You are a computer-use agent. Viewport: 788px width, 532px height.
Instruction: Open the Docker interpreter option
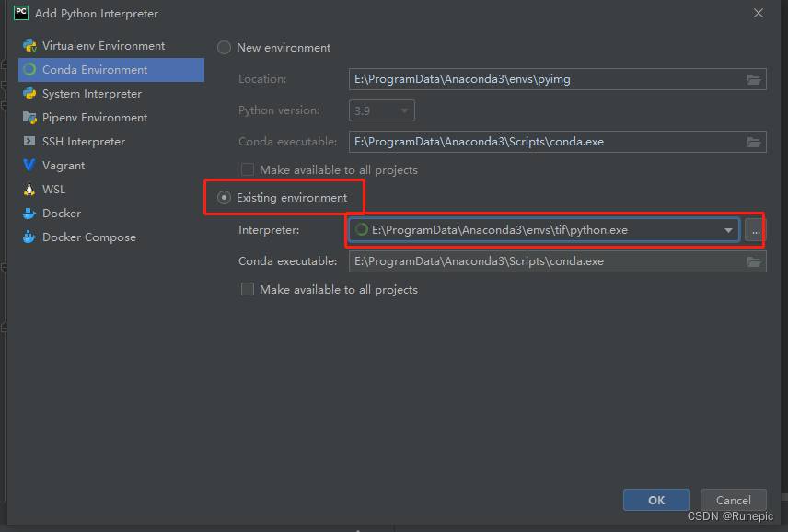111,213
